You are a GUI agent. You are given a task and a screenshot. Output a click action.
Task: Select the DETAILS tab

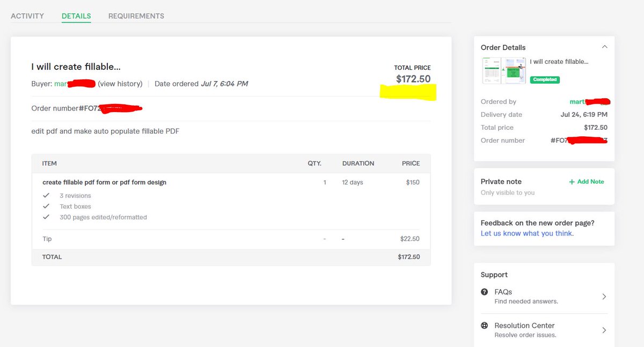pyautogui.click(x=76, y=16)
